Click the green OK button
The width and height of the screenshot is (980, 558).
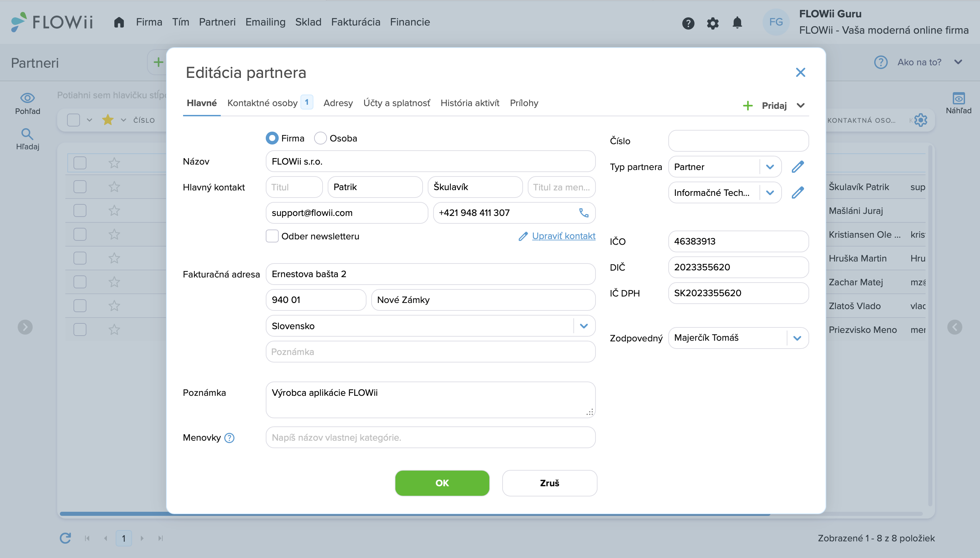point(442,483)
